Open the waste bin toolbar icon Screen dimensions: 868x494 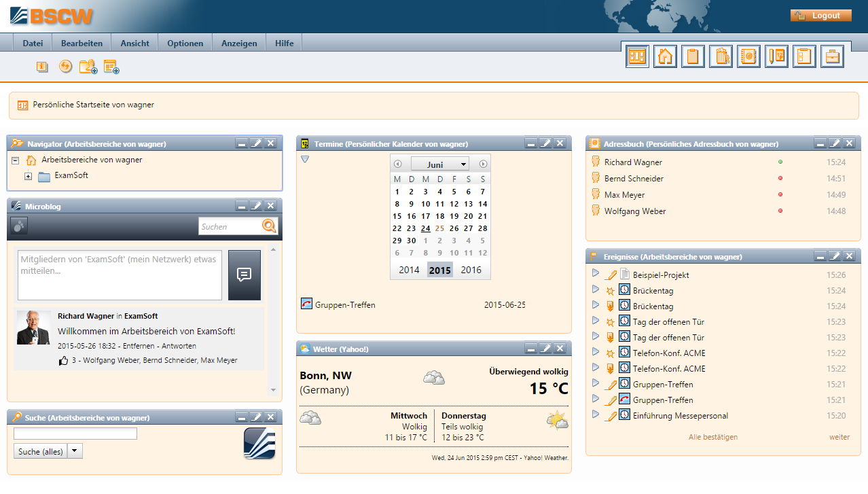pyautogui.click(x=721, y=56)
